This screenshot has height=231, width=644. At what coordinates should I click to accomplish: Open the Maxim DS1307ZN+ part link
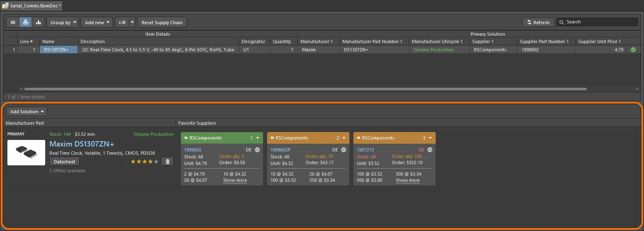coord(82,144)
